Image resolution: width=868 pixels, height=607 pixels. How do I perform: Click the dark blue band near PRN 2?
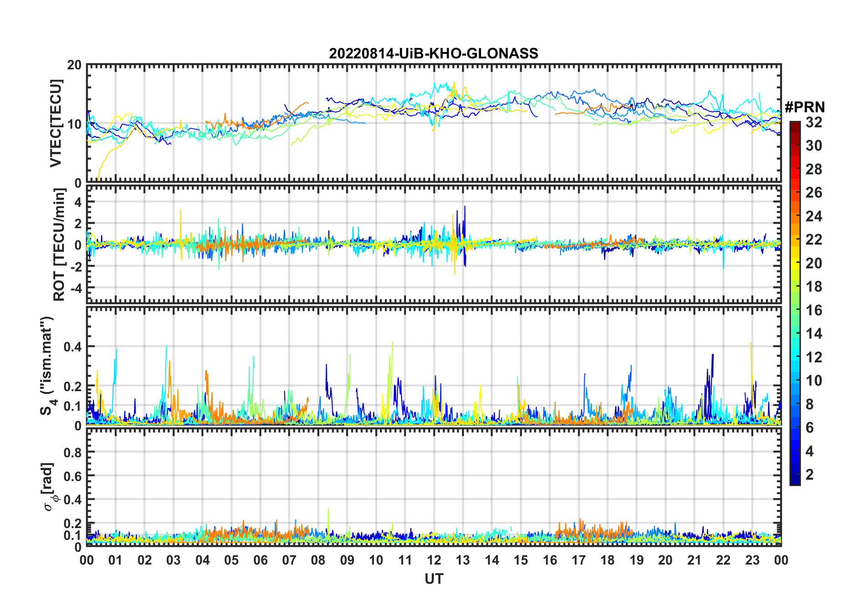coord(795,475)
